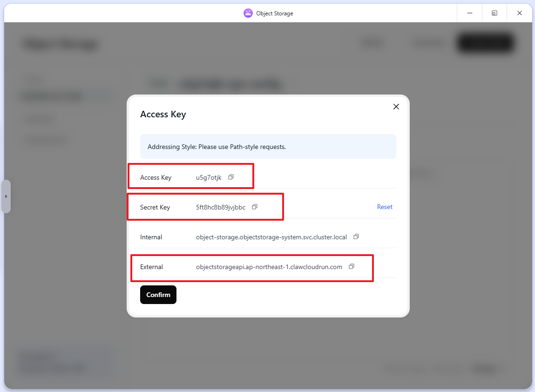The height and width of the screenshot is (392, 535).
Task: Click the access key text u5g7otjk
Action: point(209,177)
